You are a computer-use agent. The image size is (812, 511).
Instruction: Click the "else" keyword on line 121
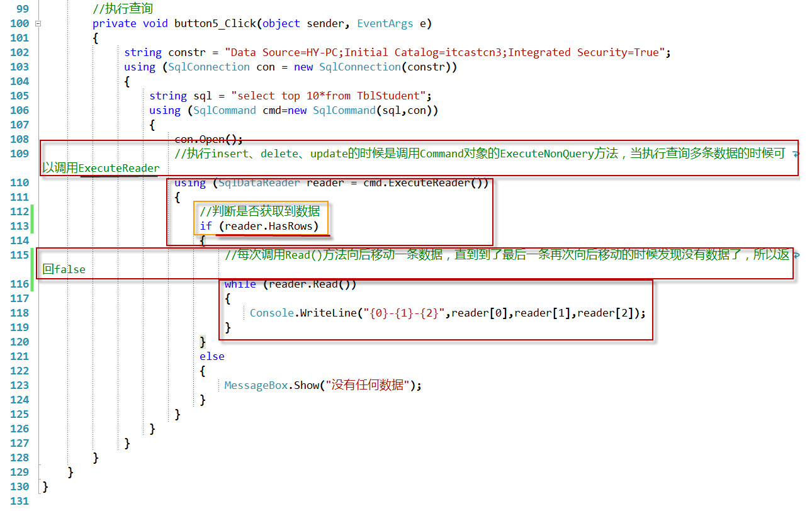[212, 356]
